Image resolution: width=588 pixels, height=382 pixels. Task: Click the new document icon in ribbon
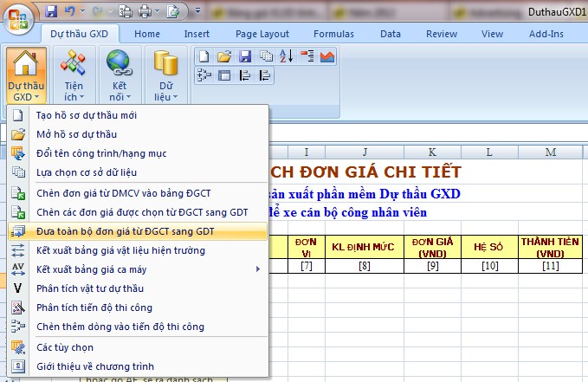click(204, 56)
